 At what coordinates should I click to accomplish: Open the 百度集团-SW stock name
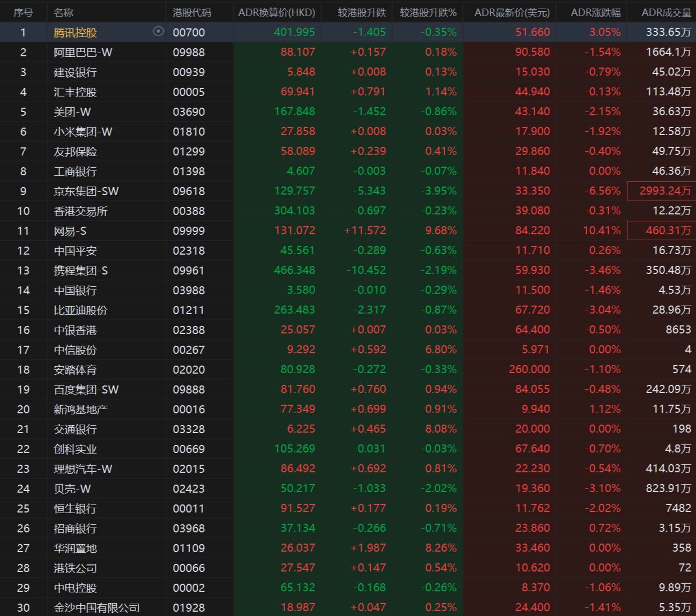[x=86, y=390]
